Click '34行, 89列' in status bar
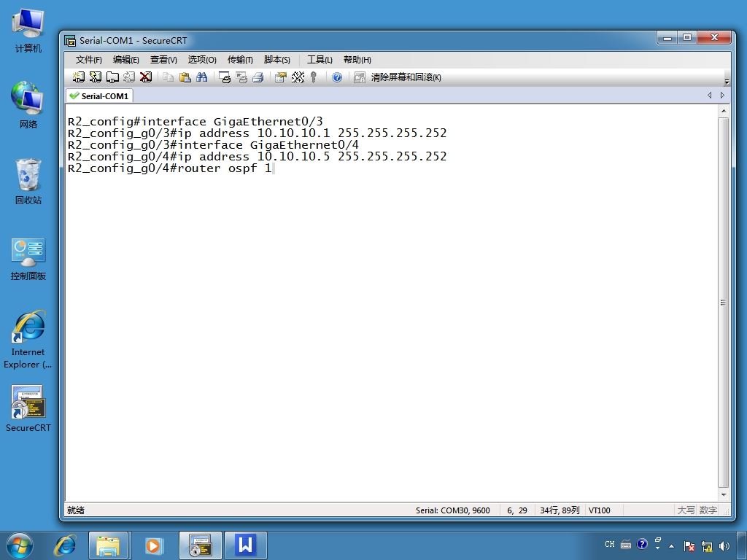 click(x=560, y=510)
